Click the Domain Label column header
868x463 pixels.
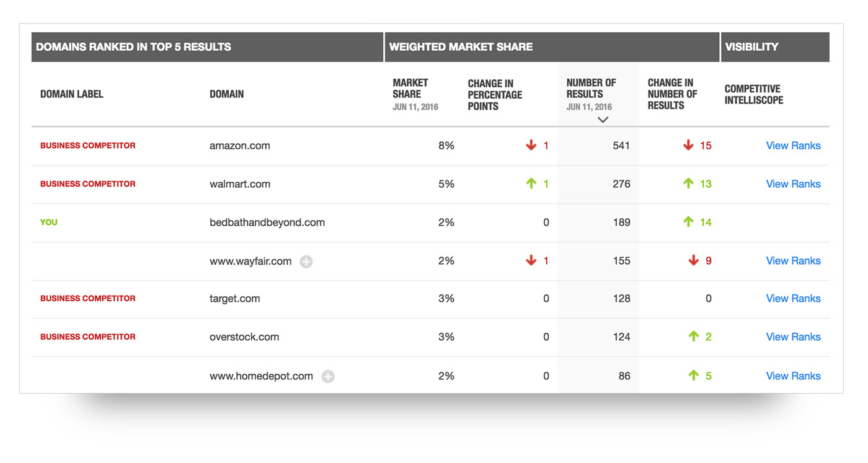click(x=72, y=94)
